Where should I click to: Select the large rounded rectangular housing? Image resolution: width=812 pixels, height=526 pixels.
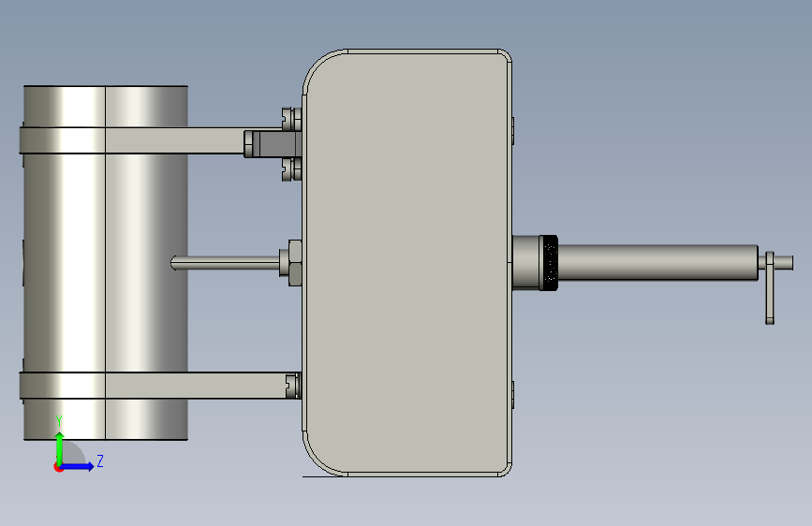(x=407, y=263)
